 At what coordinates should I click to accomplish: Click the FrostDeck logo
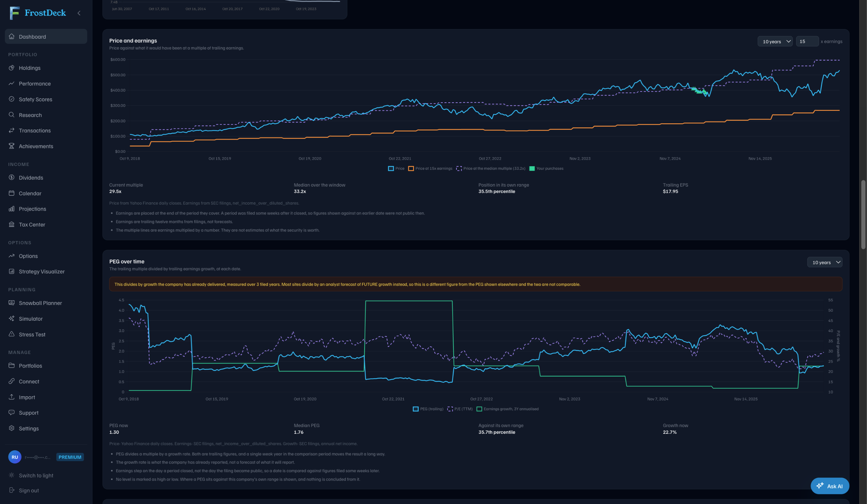[38, 13]
